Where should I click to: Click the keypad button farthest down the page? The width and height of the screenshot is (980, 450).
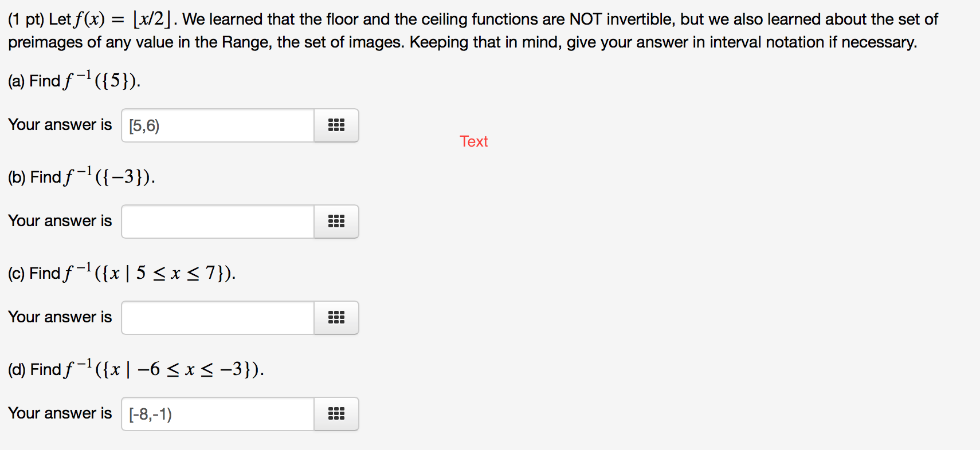[336, 413]
